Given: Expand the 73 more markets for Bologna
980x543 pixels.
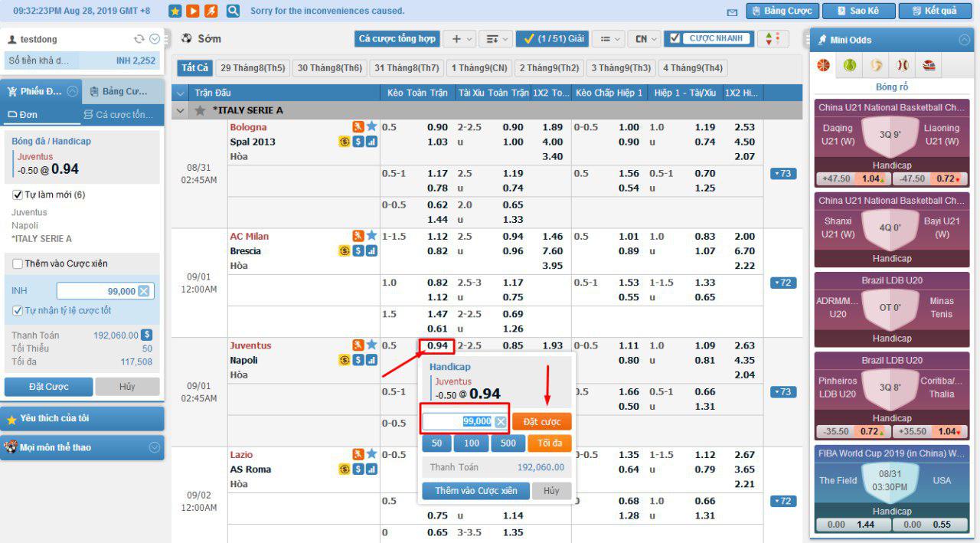Looking at the screenshot, I should click(x=784, y=174).
